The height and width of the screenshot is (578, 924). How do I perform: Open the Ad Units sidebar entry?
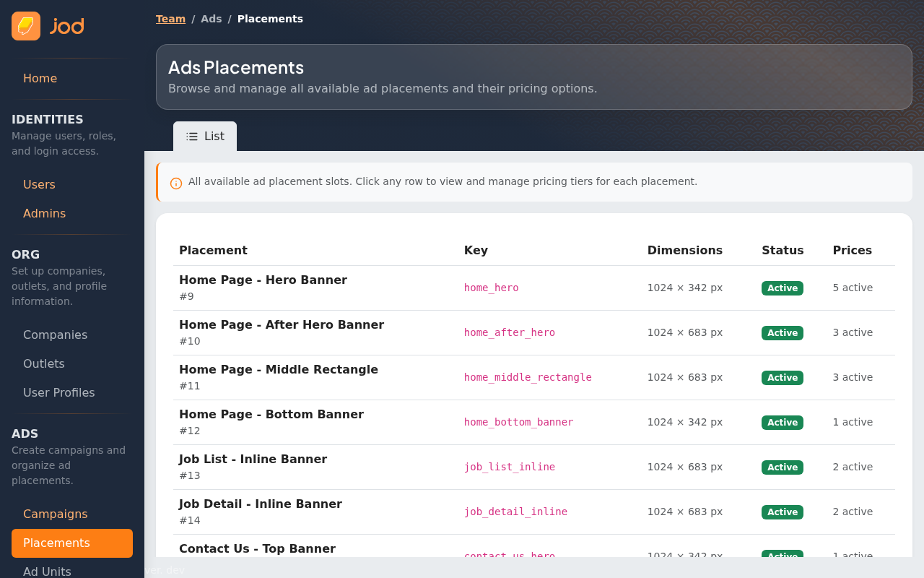coord(47,571)
